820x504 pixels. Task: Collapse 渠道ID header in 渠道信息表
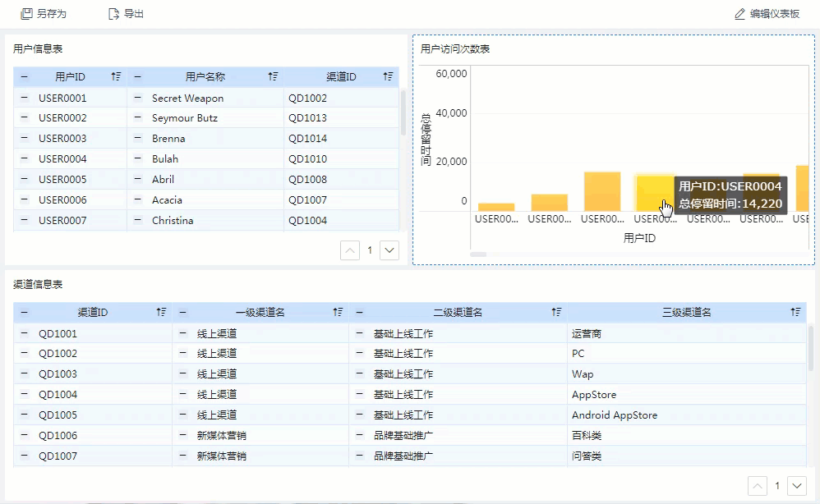[24, 312]
